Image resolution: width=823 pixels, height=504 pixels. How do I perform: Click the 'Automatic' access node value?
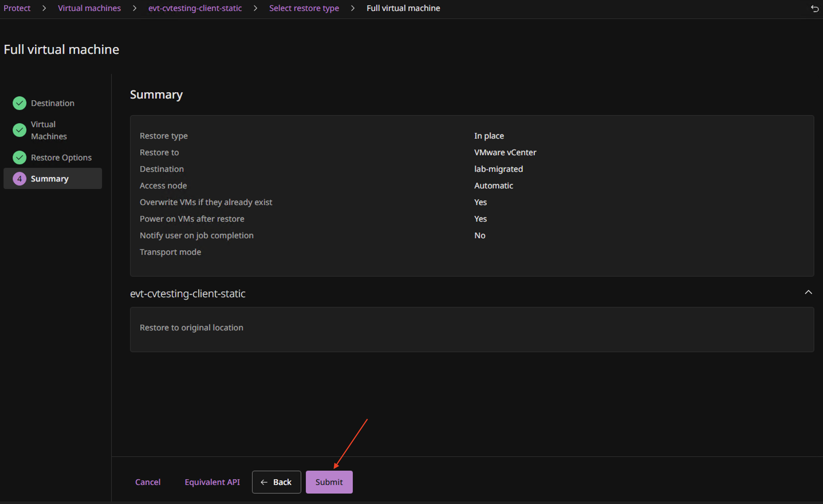point(494,186)
